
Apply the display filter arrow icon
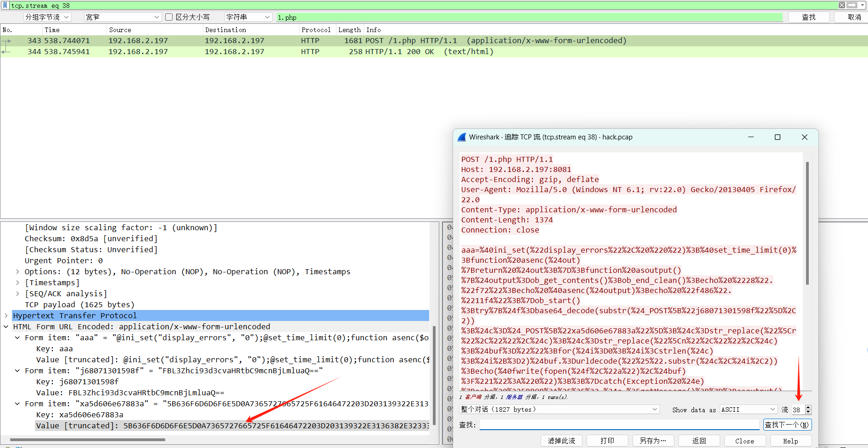[852, 5]
